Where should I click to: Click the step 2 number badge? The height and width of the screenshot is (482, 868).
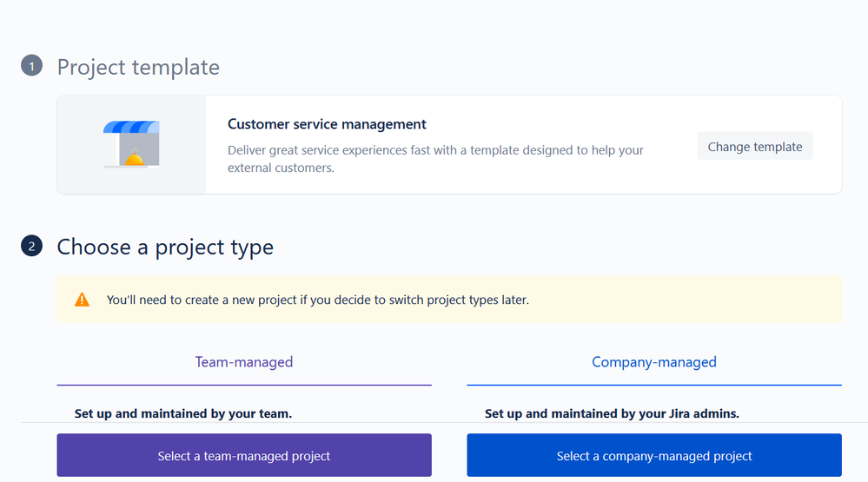31,247
